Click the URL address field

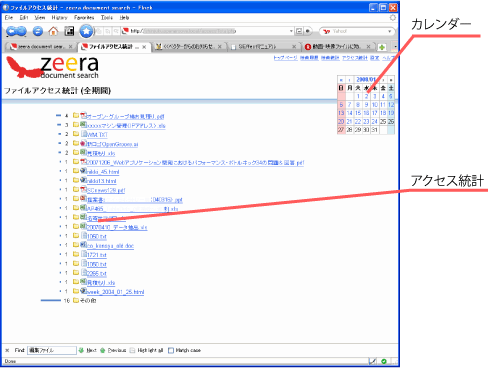(208, 31)
